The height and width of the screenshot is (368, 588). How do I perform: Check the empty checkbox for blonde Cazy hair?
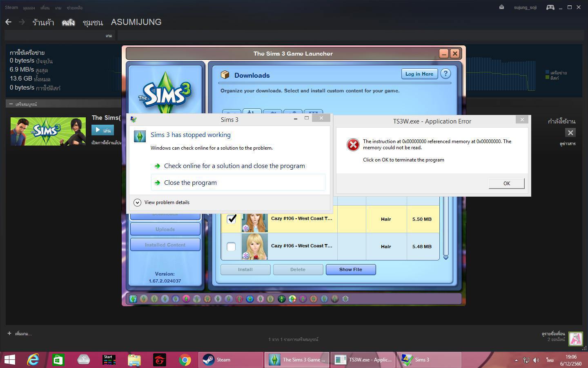click(231, 247)
